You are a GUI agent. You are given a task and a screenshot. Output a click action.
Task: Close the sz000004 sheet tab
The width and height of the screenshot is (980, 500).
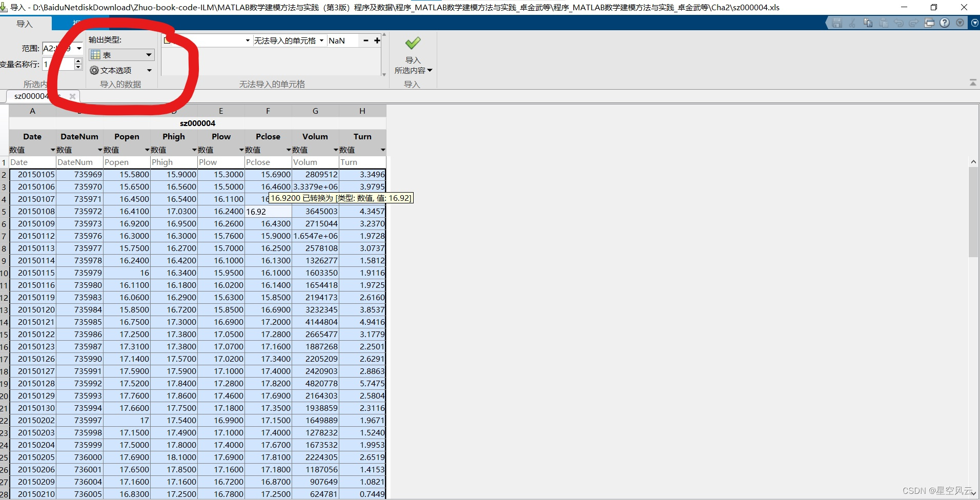pyautogui.click(x=72, y=96)
